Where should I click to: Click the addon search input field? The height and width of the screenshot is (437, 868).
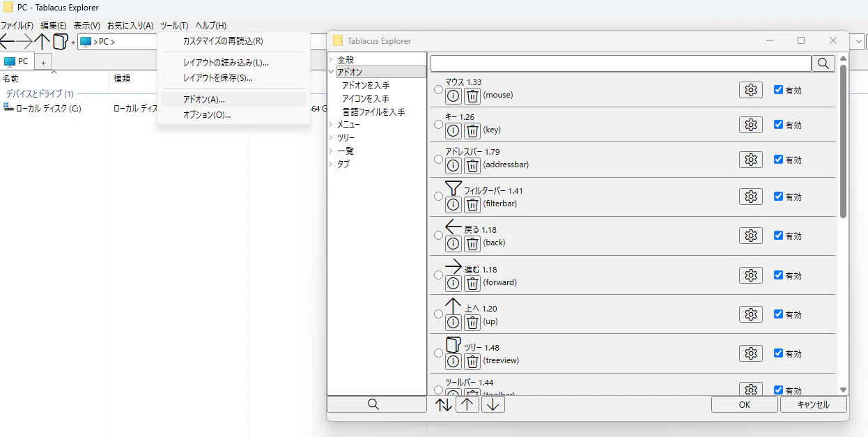(x=621, y=63)
